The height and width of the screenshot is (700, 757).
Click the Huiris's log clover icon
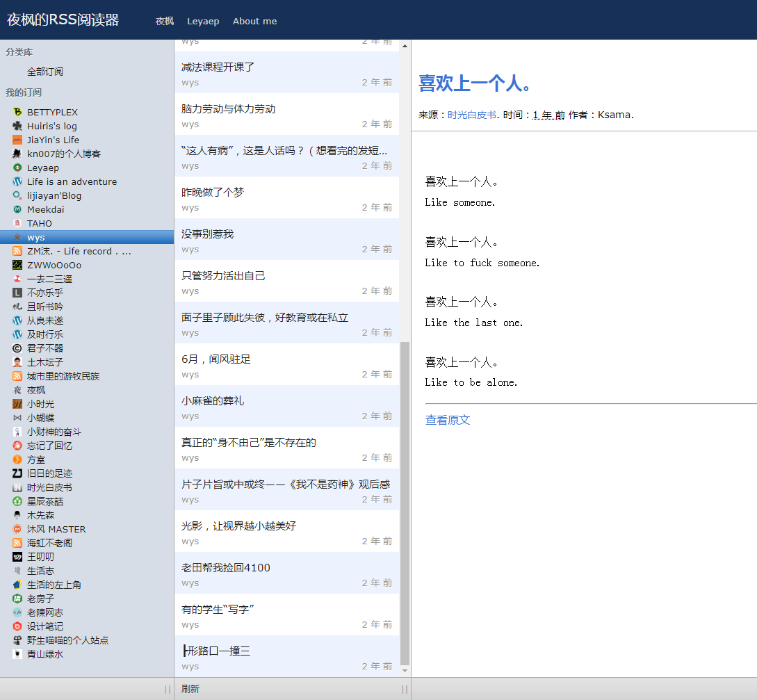tap(17, 126)
